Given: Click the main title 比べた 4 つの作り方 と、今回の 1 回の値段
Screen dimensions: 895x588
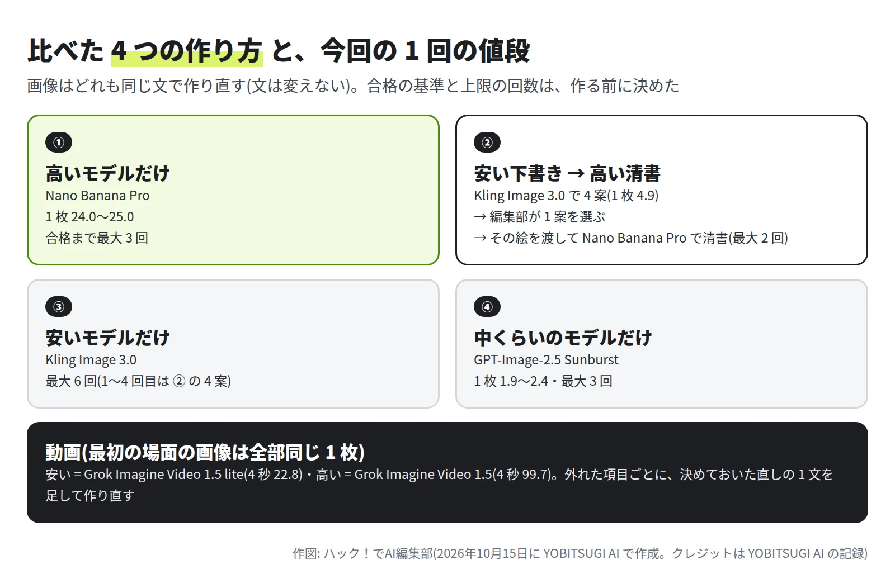Looking at the screenshot, I should (279, 51).
